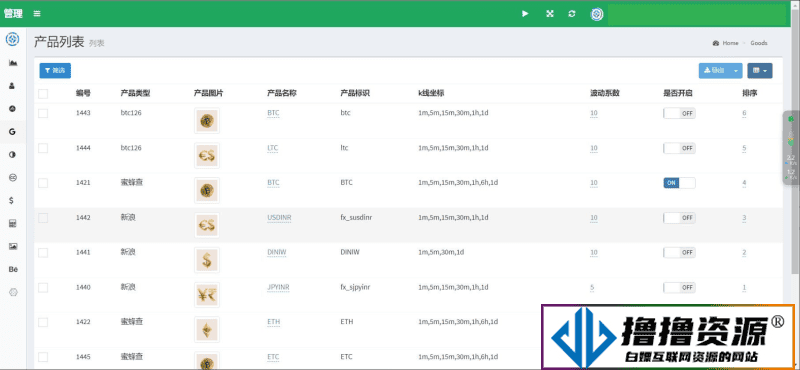Viewport: 800px width, 370px height.
Task: Click the USDINR product name link
Action: tap(279, 217)
